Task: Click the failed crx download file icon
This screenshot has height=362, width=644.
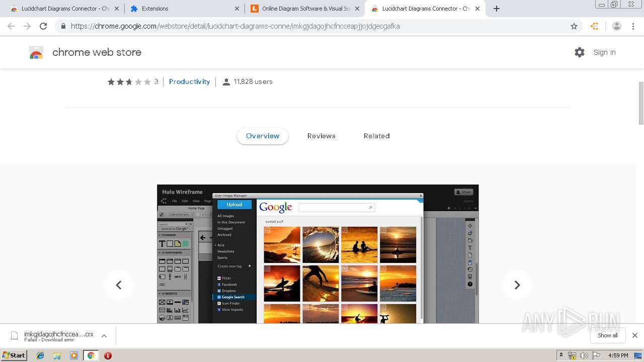Action: (15, 336)
